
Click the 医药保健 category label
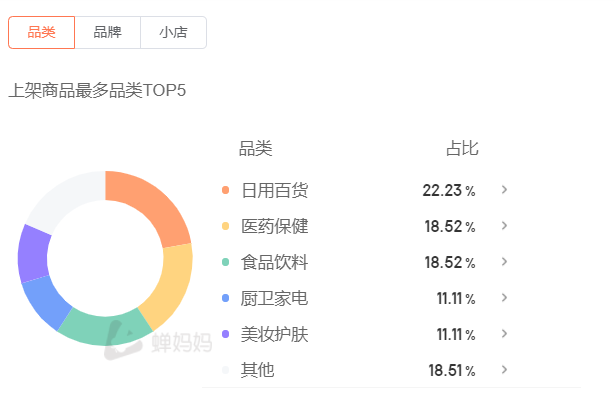274,226
